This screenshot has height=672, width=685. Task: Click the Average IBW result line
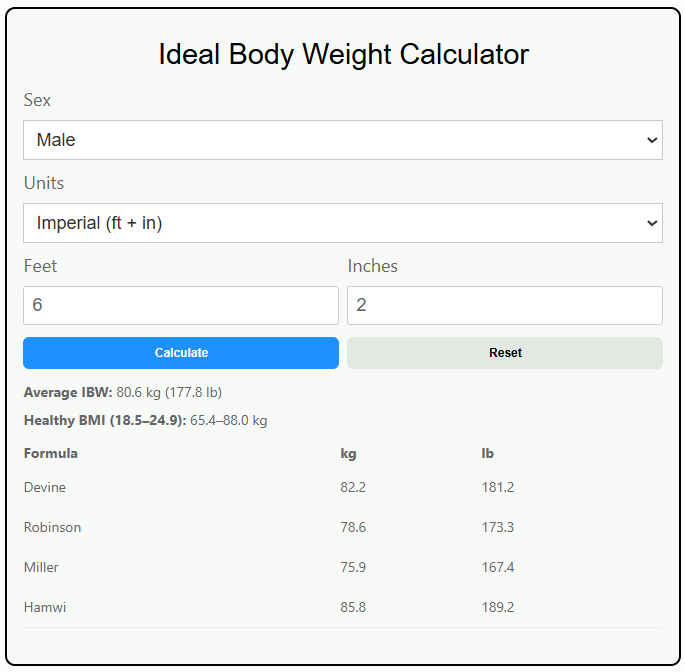click(x=123, y=393)
